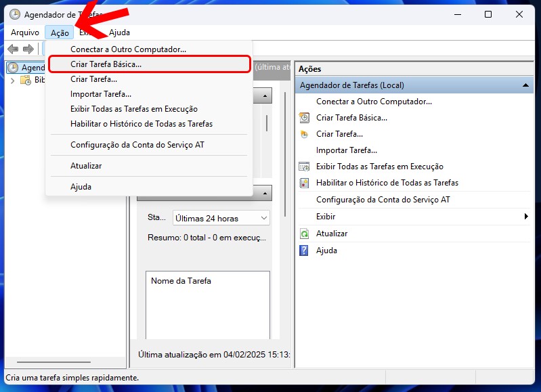Click the Resumo: 0 total text
Viewport: 541px width, 392px height.
(x=207, y=238)
